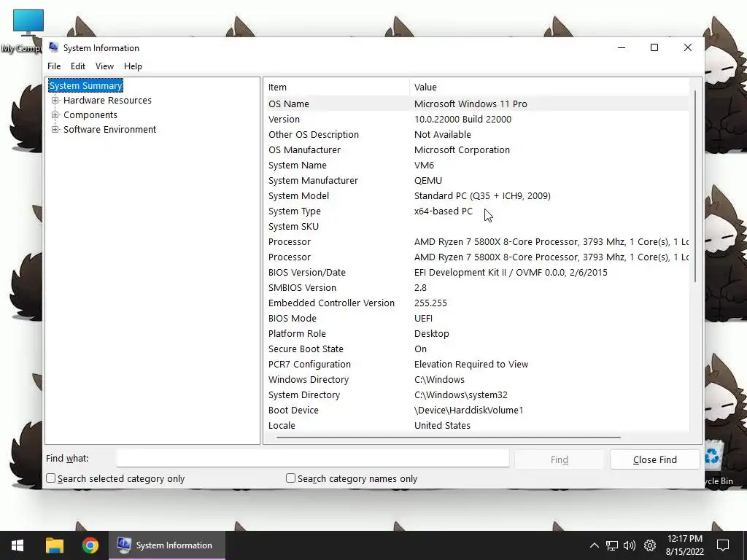Open the Help menu
Viewport: 747px width, 560px height.
point(133,66)
